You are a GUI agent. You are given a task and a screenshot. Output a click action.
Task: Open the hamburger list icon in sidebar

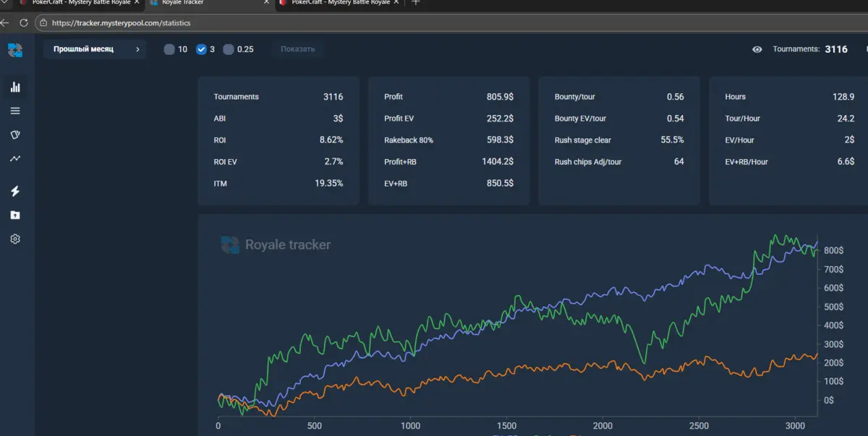pyautogui.click(x=15, y=111)
